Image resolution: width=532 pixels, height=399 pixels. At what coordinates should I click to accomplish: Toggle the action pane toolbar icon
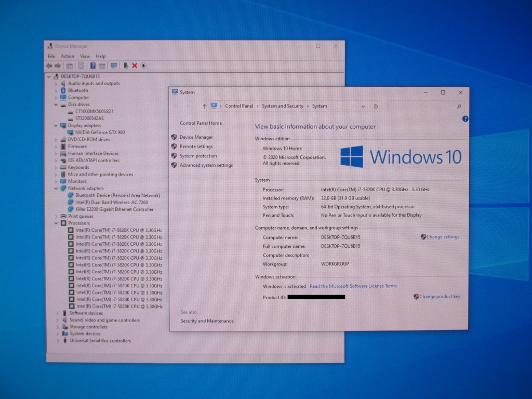click(x=102, y=66)
